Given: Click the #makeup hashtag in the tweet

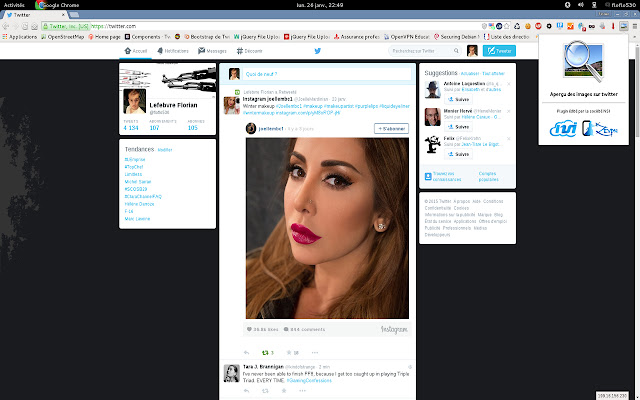Looking at the screenshot, I should [312, 106].
